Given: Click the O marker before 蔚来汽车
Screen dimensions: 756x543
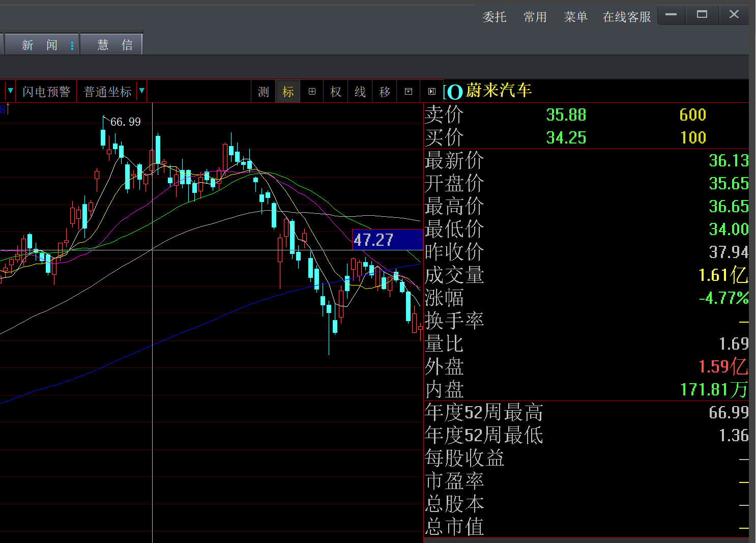Looking at the screenshot, I should pyautogui.click(x=454, y=92).
